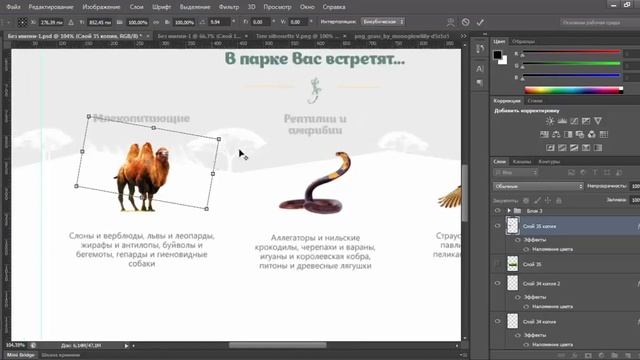Switch to the Контуры tab
The image size is (640, 360).
(549, 162)
